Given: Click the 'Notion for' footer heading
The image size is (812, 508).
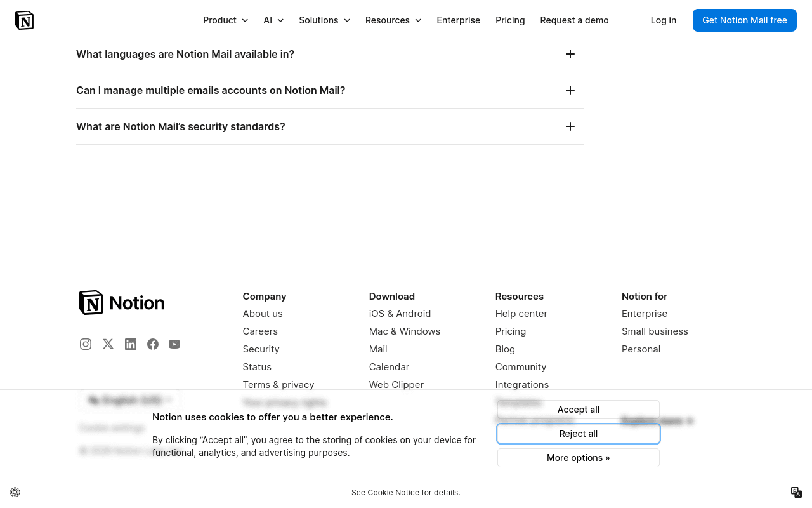Looking at the screenshot, I should point(645,297).
